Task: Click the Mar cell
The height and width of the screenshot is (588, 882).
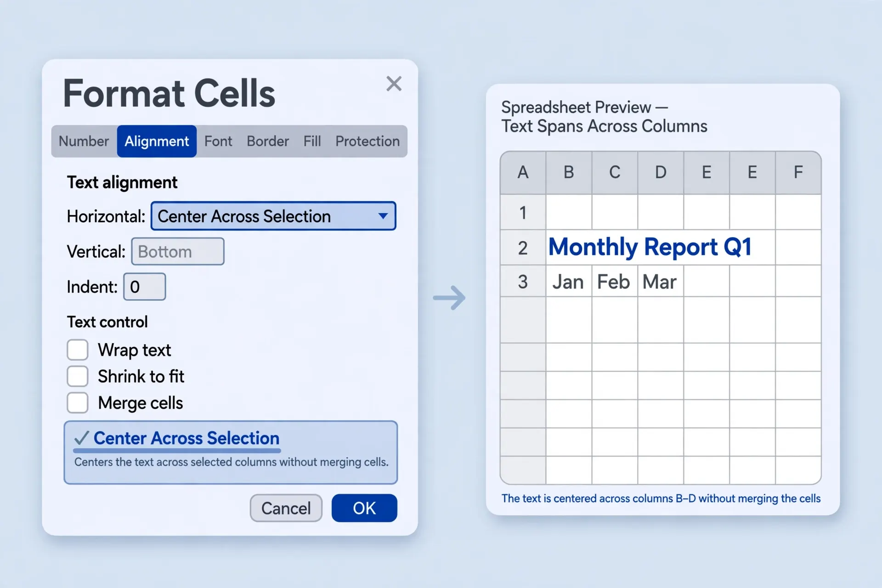Action: click(661, 281)
